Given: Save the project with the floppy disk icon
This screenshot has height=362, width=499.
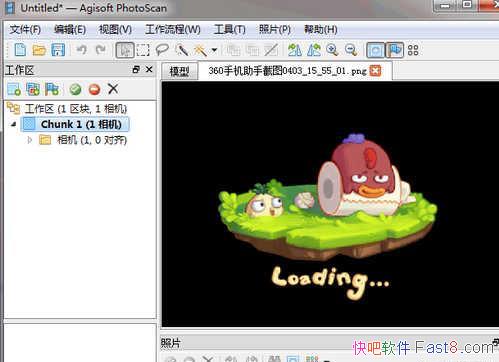Looking at the screenshot, I should point(58,50).
